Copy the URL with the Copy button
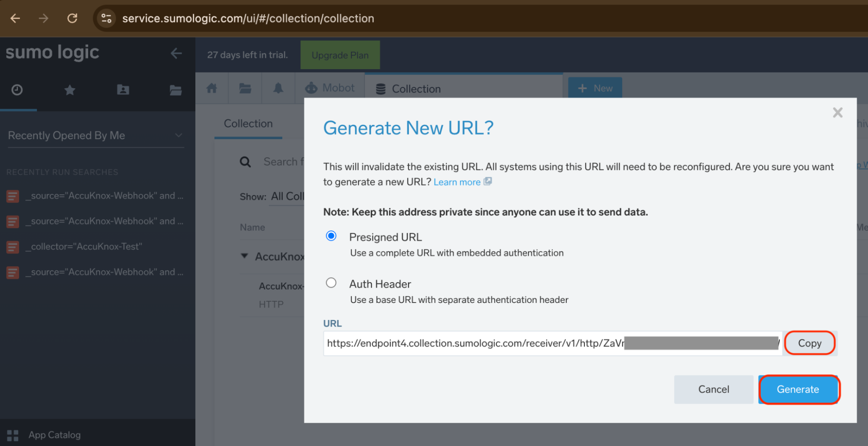 [810, 343]
